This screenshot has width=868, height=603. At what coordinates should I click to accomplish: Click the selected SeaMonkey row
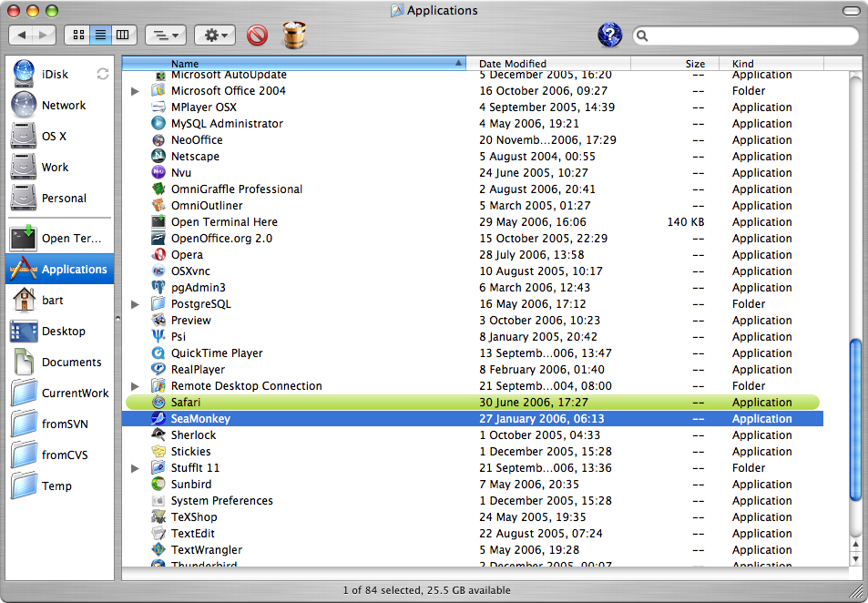[473, 419]
